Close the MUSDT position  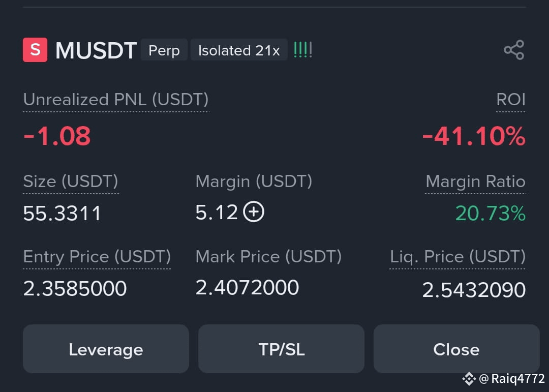[456, 349]
